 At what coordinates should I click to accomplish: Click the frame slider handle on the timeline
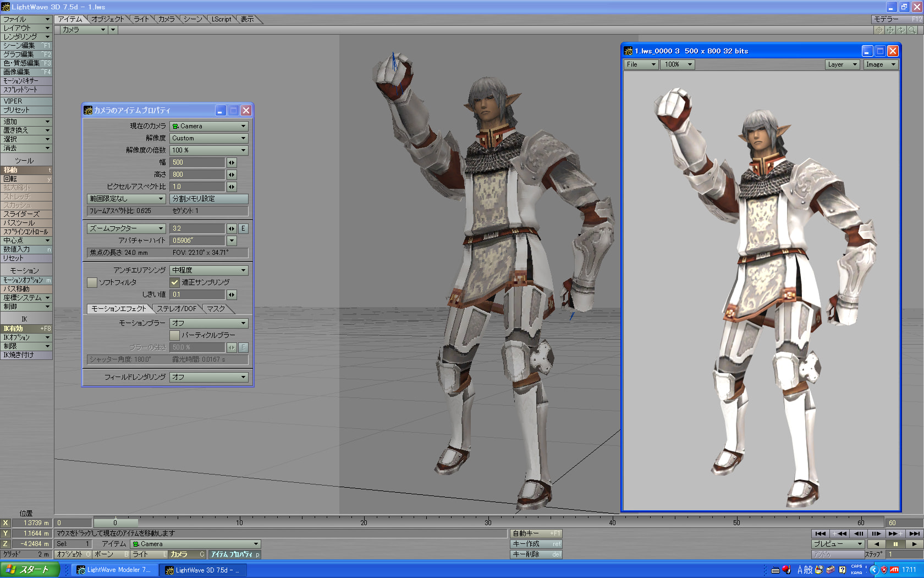[115, 522]
